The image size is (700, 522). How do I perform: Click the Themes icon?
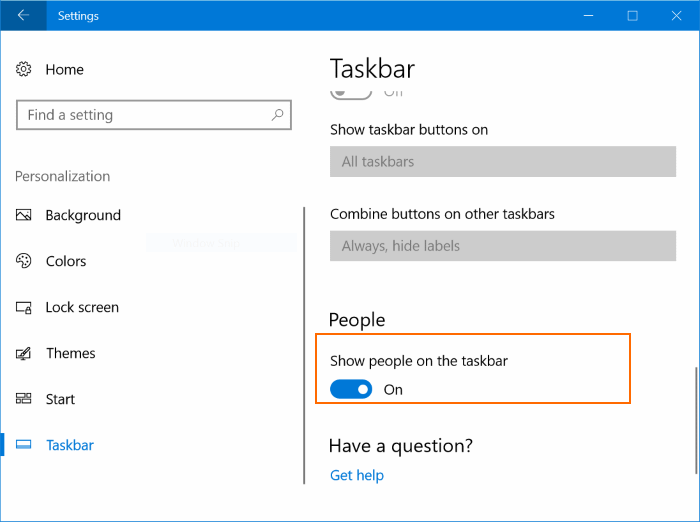(24, 353)
